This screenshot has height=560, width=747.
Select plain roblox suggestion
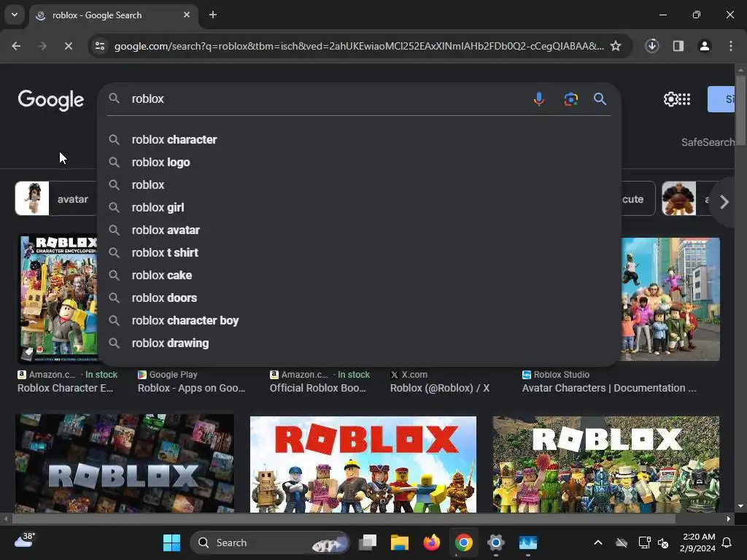point(359,184)
